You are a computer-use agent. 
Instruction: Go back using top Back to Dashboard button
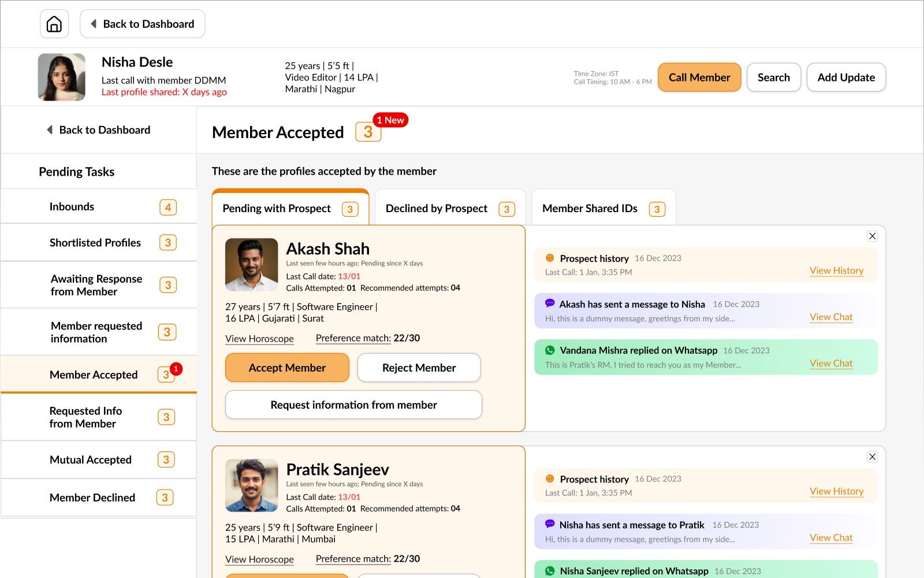pos(143,24)
